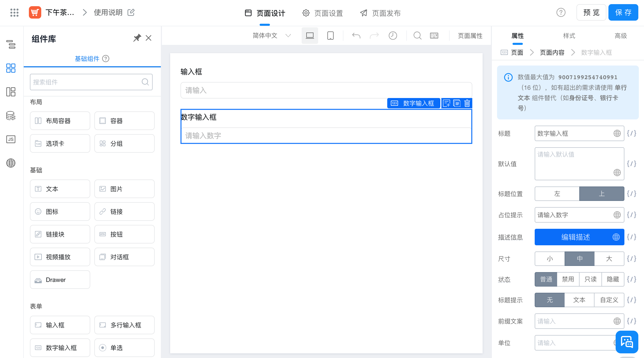Screen dimensions: 644x358
Task: Open the globe multilingual icon in left sidebar
Action: pyautogui.click(x=11, y=163)
